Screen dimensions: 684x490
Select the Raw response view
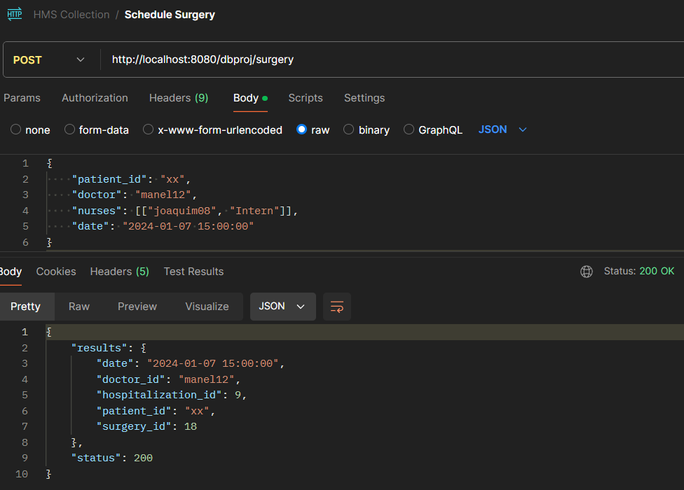(79, 307)
